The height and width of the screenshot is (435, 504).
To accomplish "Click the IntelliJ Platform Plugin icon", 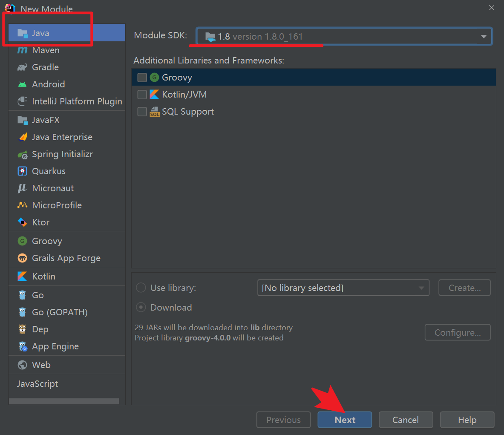I will 23,101.
